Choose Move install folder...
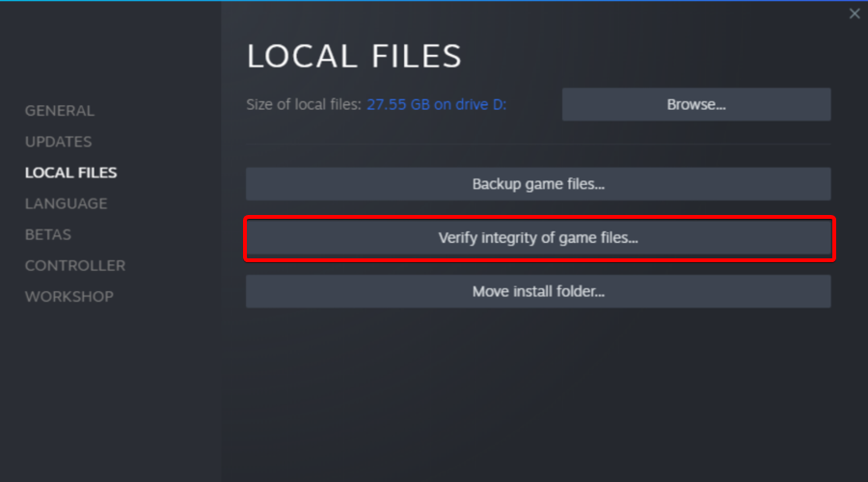This screenshot has width=868, height=482. 538,292
